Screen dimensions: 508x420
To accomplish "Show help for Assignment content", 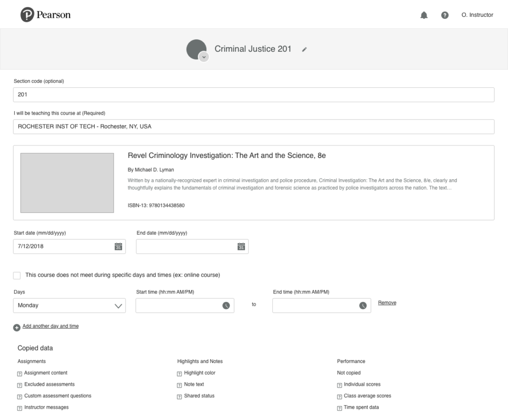I will pos(19,374).
